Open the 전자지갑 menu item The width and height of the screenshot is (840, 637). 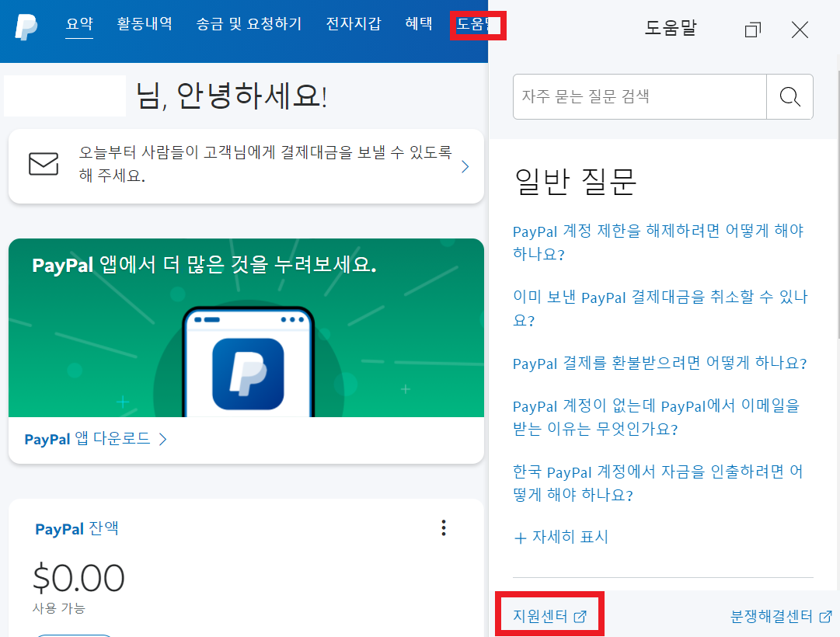(x=354, y=23)
